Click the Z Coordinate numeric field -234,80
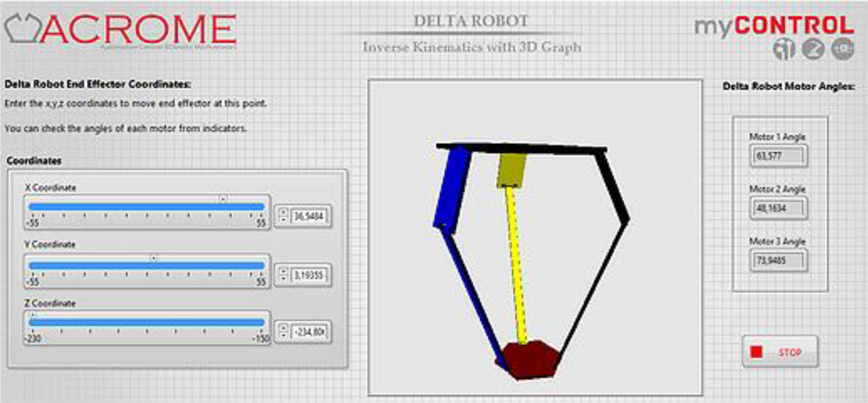 coord(310,333)
